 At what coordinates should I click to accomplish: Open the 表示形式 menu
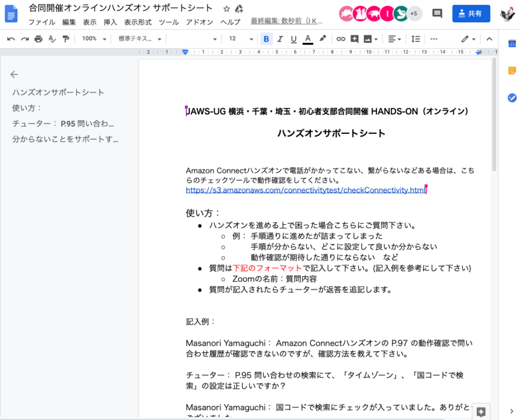[x=138, y=22]
